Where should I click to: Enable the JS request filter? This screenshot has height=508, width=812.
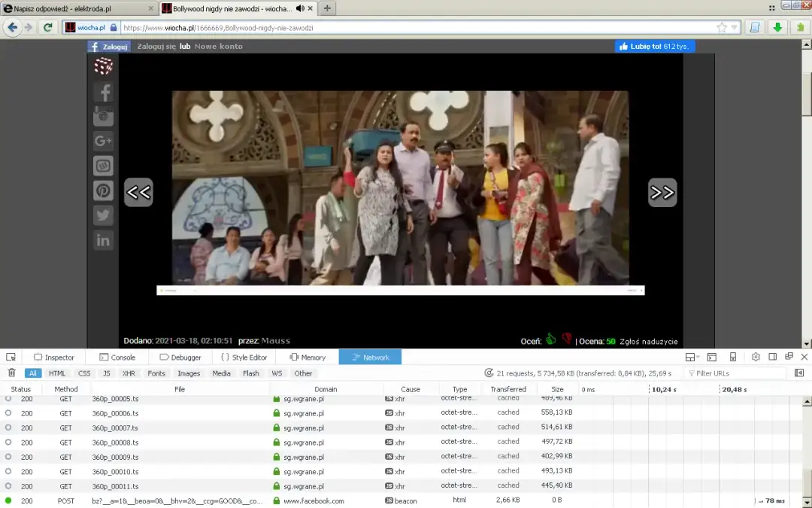pyautogui.click(x=107, y=373)
